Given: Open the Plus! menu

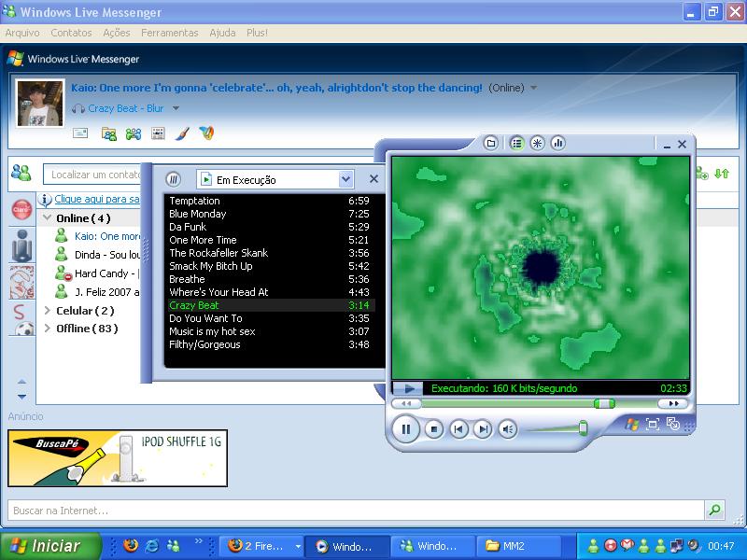Looking at the screenshot, I should pyautogui.click(x=258, y=33).
